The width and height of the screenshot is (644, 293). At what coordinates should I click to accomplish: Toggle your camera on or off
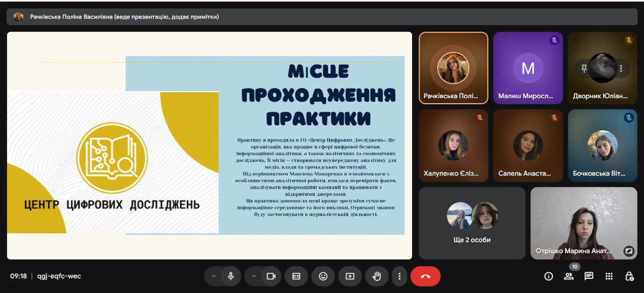coord(271,276)
